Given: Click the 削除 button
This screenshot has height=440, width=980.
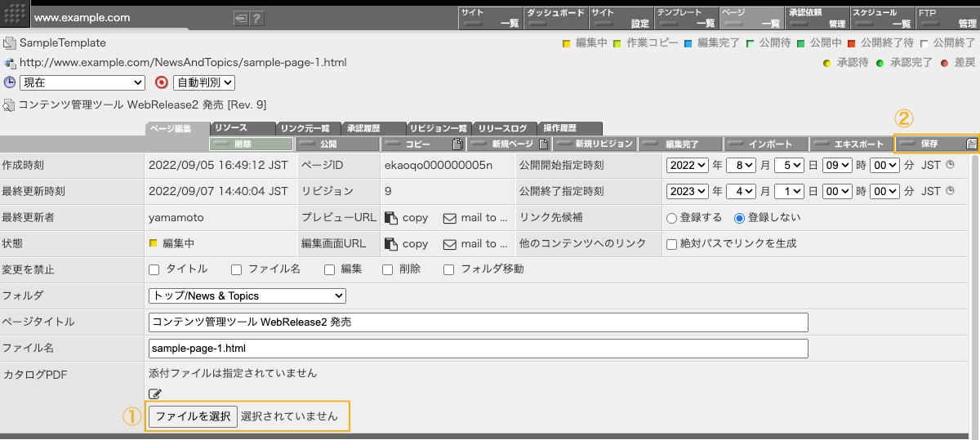Looking at the screenshot, I should 252,144.
